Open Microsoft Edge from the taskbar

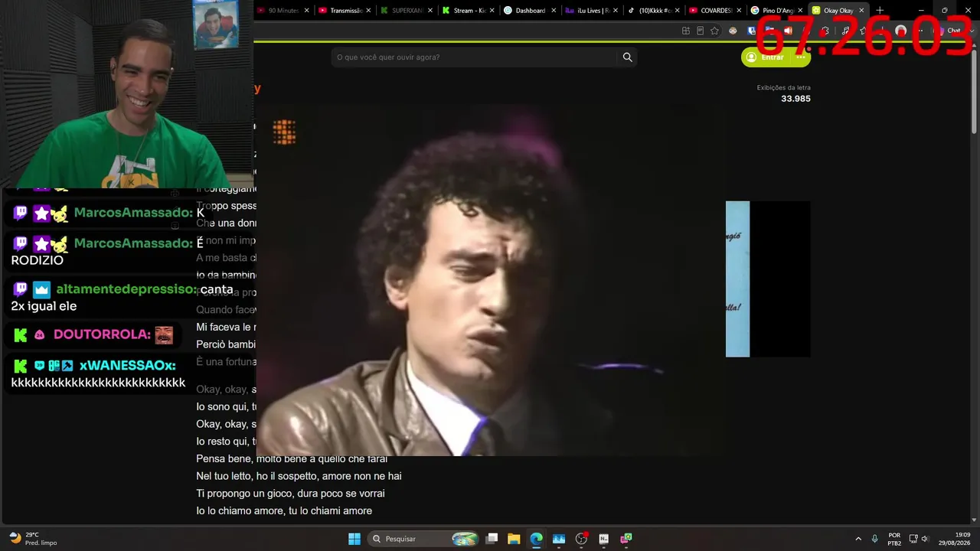tap(536, 539)
